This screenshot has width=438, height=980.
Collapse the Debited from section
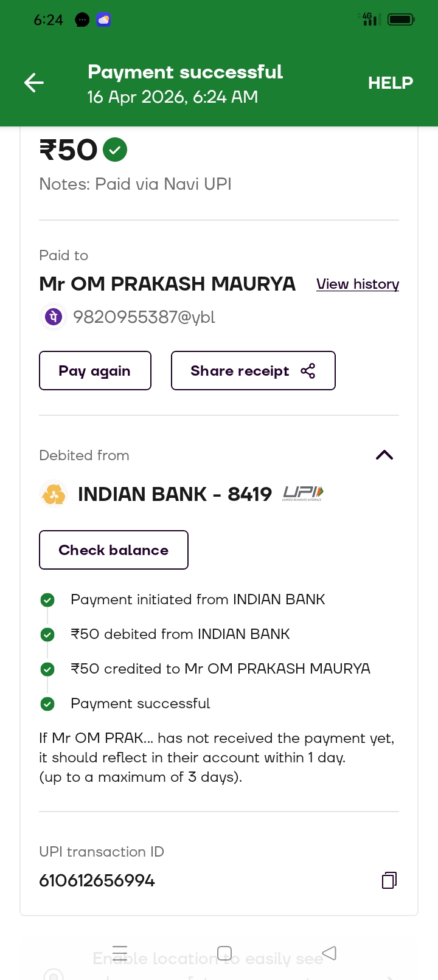tap(384, 455)
